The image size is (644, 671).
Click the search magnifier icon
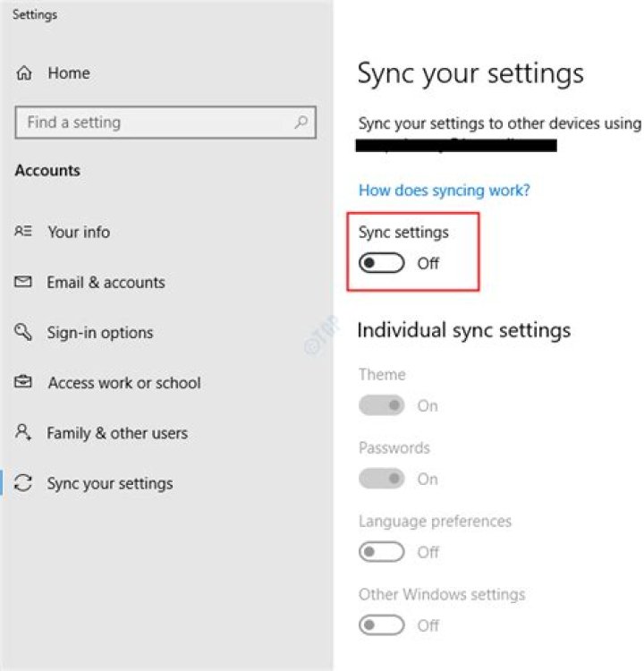pos(301,123)
